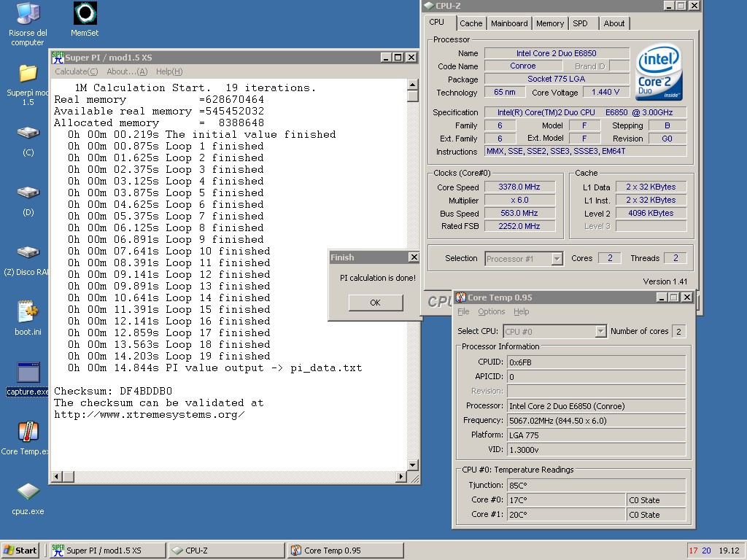Click the taskbar clock showing 19.12
Screen dimensions: 747x560
coord(729,551)
